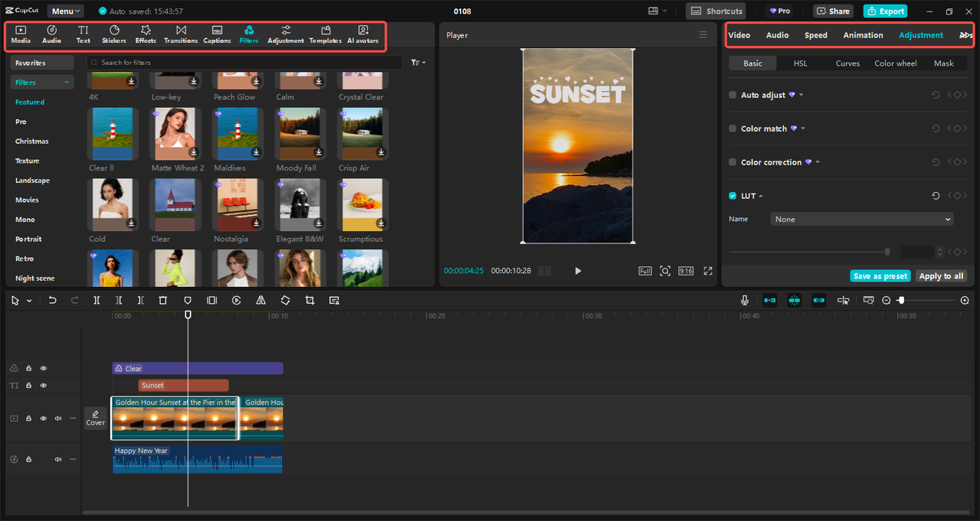Click the playhead marker on timeline ruler
Screen dimensions: 980x521
pos(188,314)
